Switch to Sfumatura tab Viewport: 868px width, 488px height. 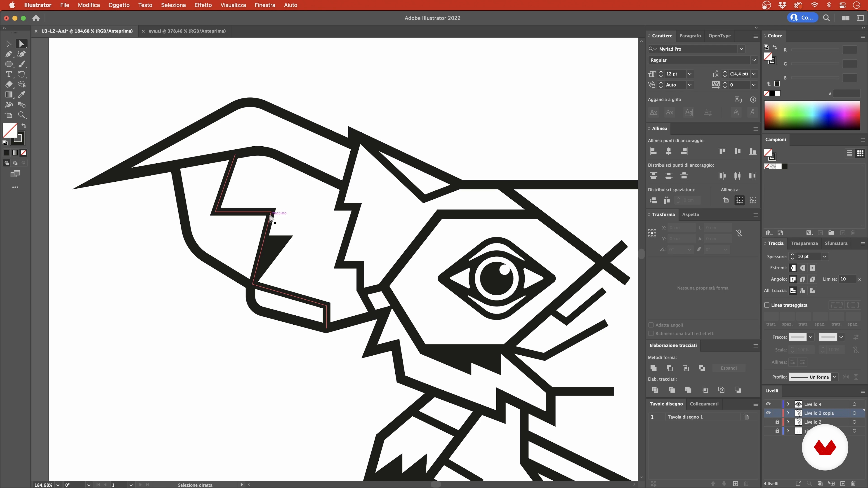[836, 243]
